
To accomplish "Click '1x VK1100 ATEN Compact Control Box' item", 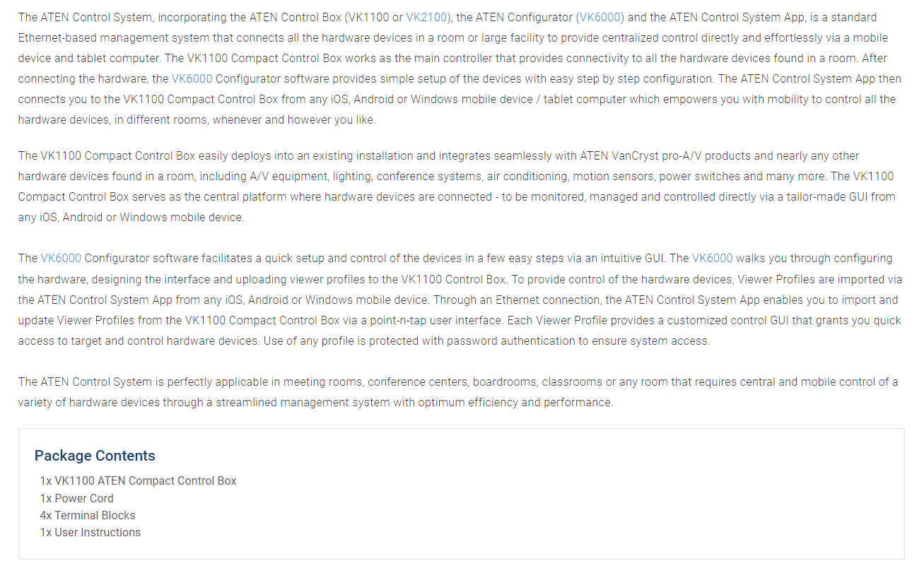I will (138, 481).
